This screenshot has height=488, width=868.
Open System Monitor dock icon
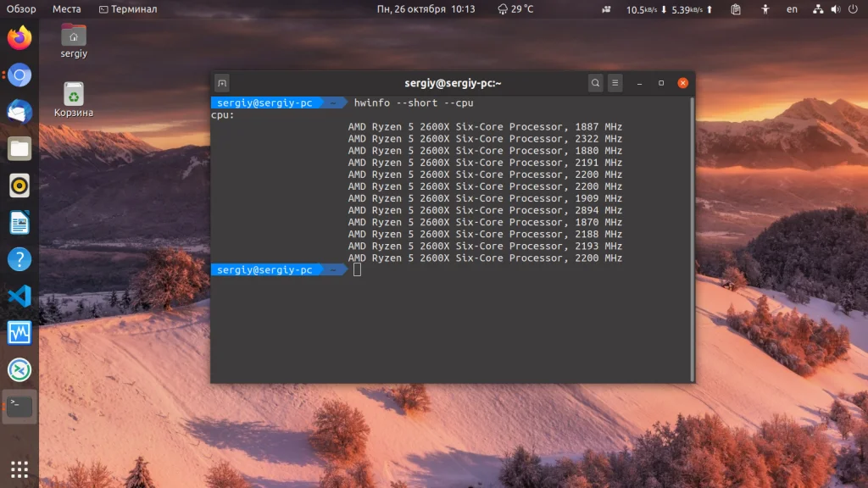pyautogui.click(x=19, y=333)
